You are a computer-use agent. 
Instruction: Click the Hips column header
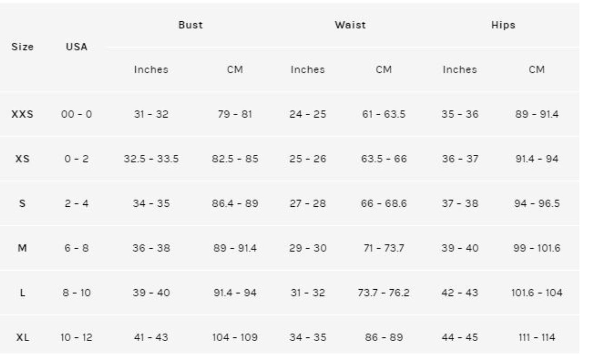pyautogui.click(x=503, y=25)
